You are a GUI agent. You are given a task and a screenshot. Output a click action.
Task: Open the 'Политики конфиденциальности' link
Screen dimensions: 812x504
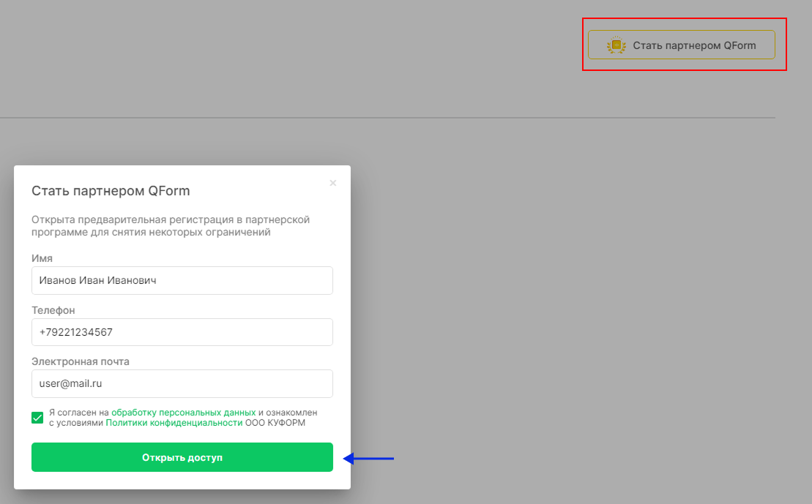174,423
